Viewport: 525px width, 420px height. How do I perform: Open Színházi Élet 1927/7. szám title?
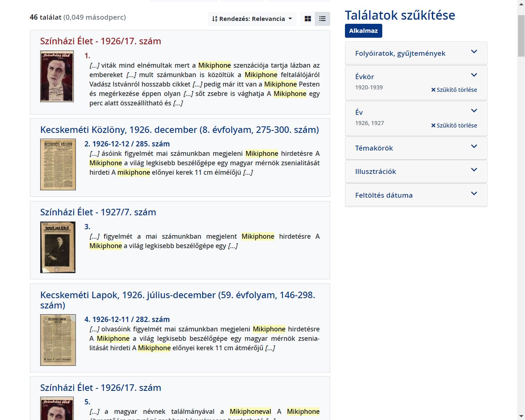coord(98,212)
